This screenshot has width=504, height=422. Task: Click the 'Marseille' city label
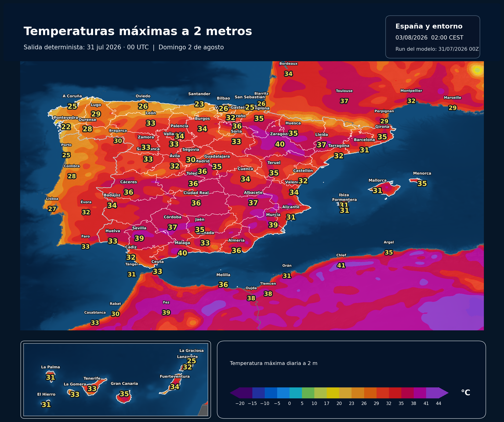point(453,98)
